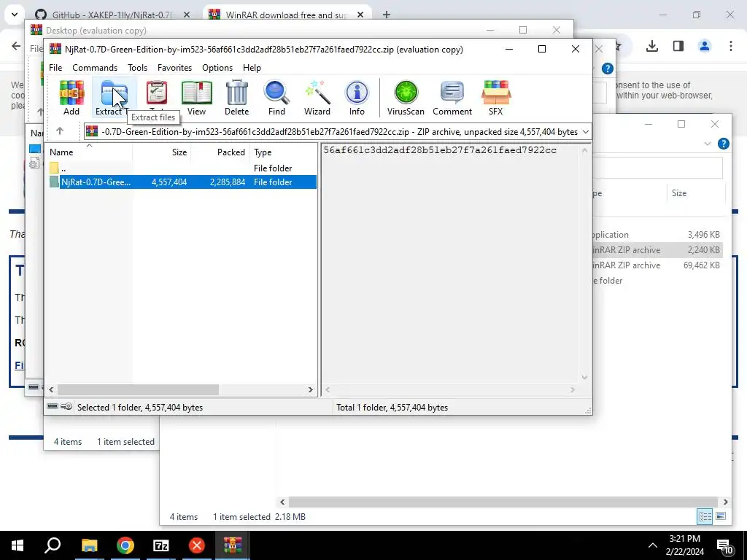This screenshot has width=747, height=560.
Task: Expand the archive path dropdown arrow
Action: point(586,132)
